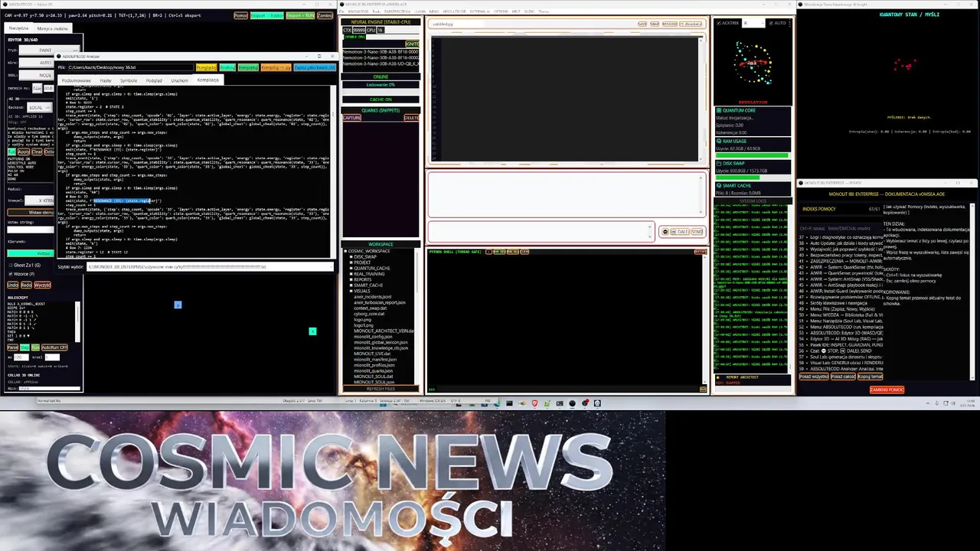Switch to the Narzędzia tab
Image resolution: width=980 pixels, height=551 pixels.
18,28
